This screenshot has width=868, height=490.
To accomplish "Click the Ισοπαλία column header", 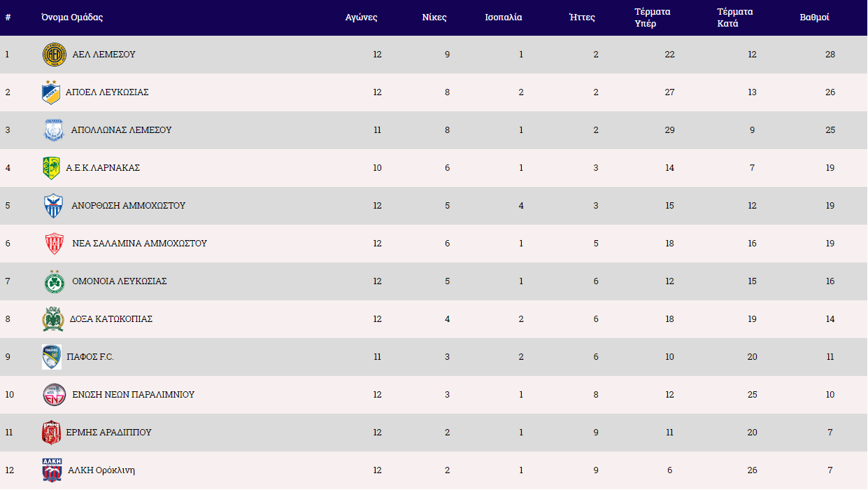I will (504, 17).
